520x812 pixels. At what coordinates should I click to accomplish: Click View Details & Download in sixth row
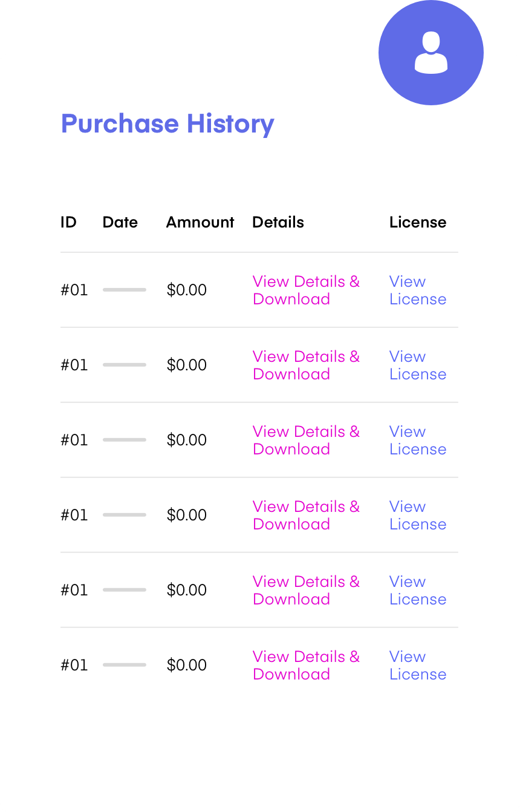(x=306, y=666)
